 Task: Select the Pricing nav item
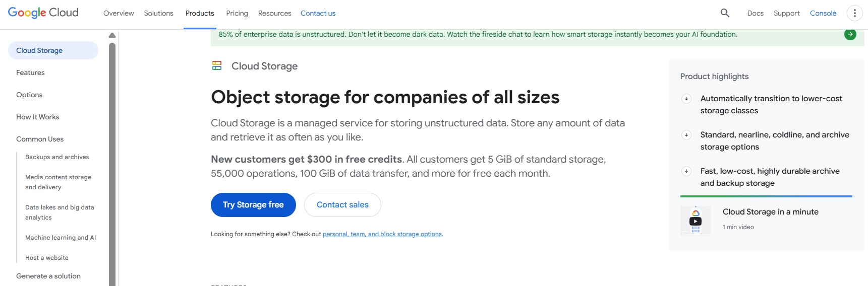click(x=237, y=13)
